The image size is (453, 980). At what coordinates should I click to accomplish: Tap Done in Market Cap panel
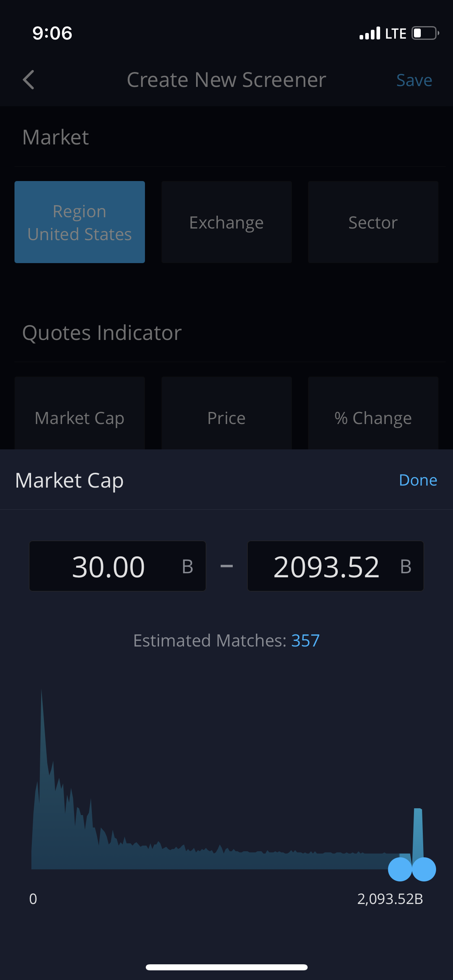[418, 480]
